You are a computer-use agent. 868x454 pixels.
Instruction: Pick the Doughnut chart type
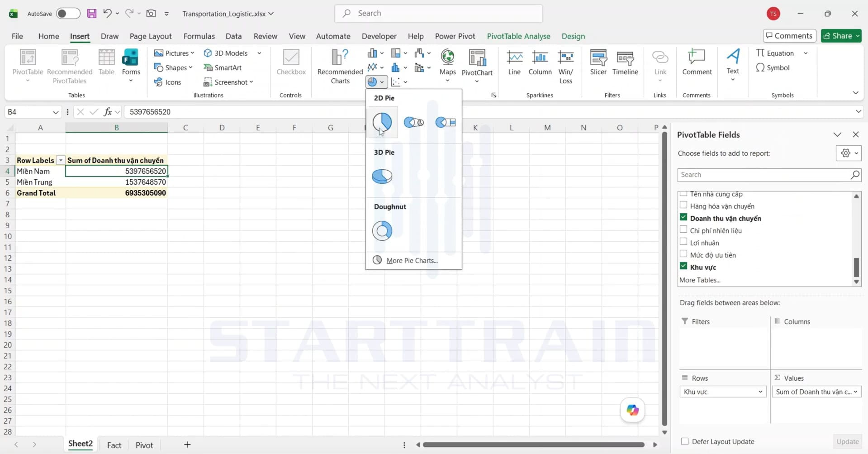(x=382, y=230)
